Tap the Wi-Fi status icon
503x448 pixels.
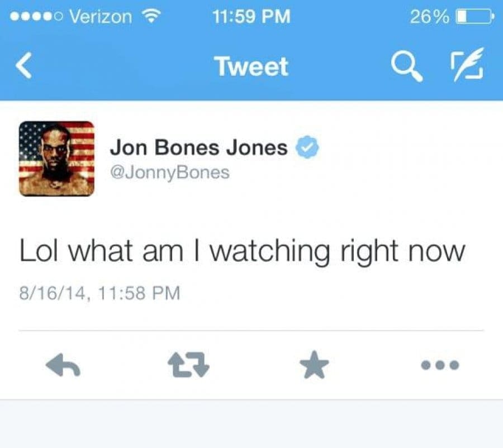pos(151,16)
